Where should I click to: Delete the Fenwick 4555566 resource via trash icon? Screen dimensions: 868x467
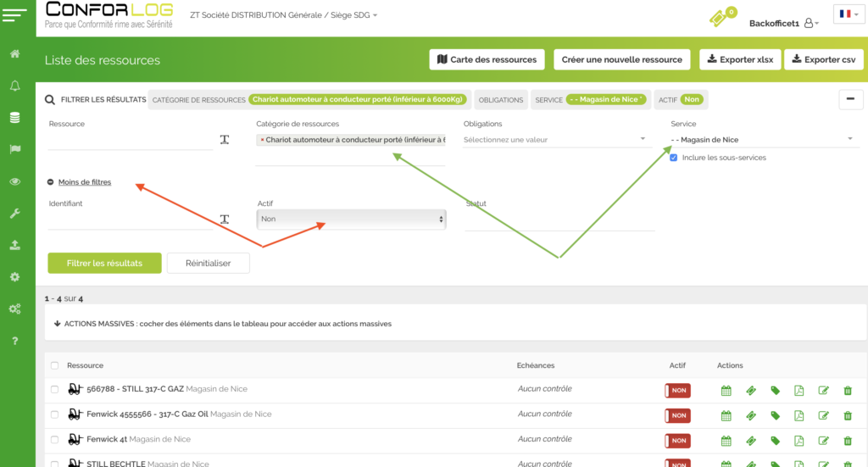pyautogui.click(x=848, y=415)
